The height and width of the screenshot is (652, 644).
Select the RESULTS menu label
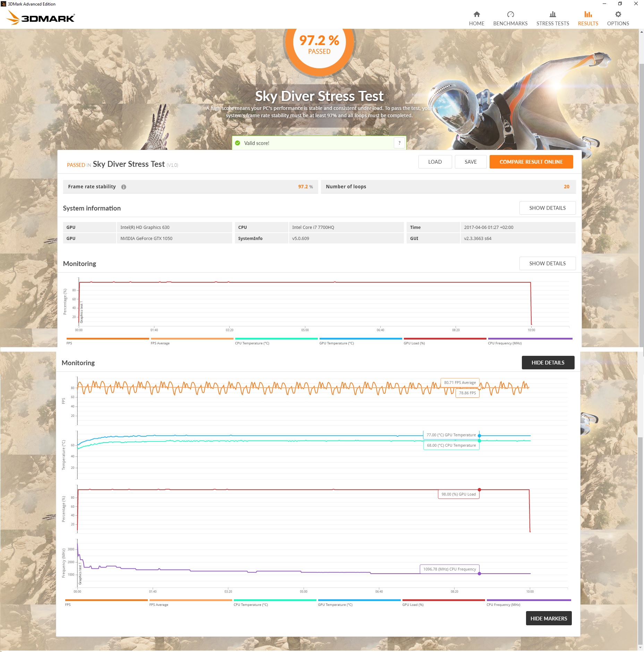(x=588, y=24)
